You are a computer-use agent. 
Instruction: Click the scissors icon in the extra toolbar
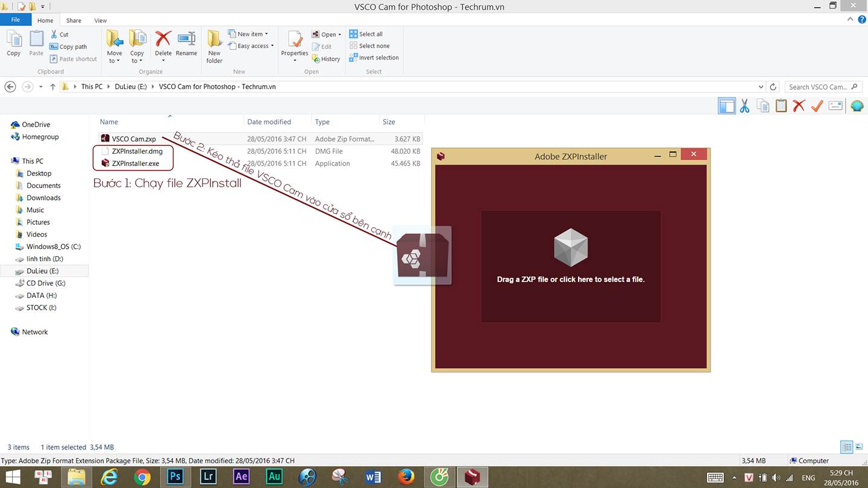coord(745,106)
